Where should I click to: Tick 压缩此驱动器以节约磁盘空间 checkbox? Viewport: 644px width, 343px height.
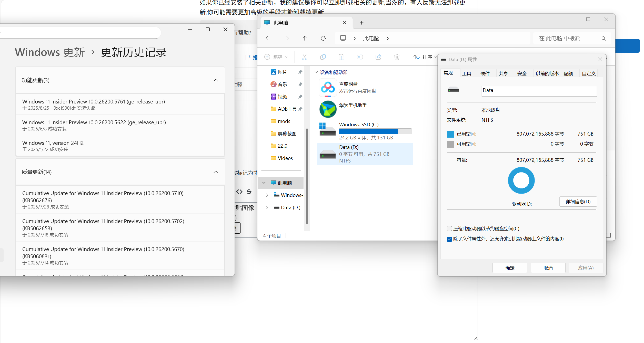(449, 228)
